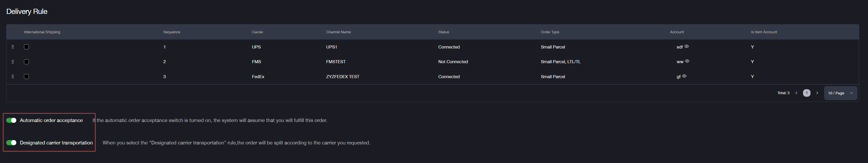Check International Shipping for FedEx row
Screen dimensions: 868x163
pyautogui.click(x=27, y=76)
